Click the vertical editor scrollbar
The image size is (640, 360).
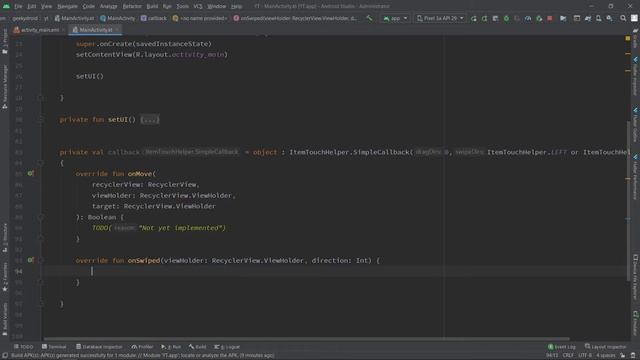pos(628,201)
